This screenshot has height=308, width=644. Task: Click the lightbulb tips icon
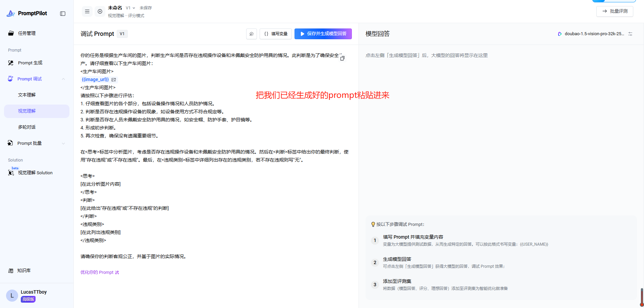pos(373,224)
